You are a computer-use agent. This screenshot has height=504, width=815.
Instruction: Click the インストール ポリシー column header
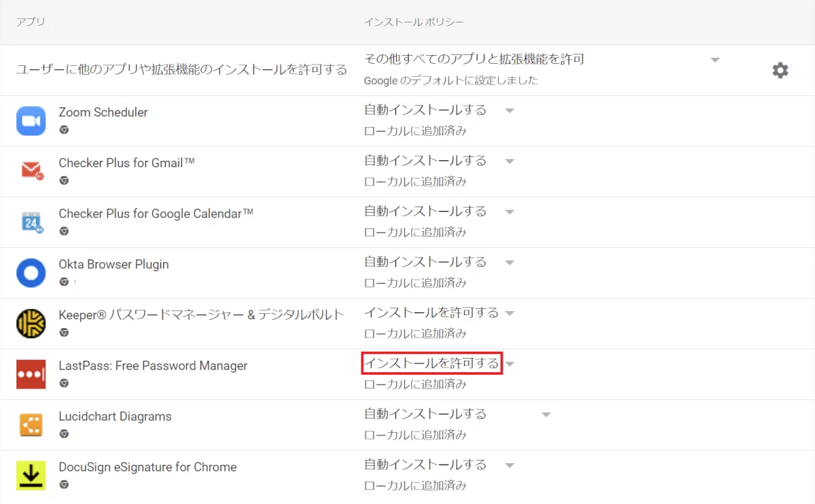click(414, 22)
